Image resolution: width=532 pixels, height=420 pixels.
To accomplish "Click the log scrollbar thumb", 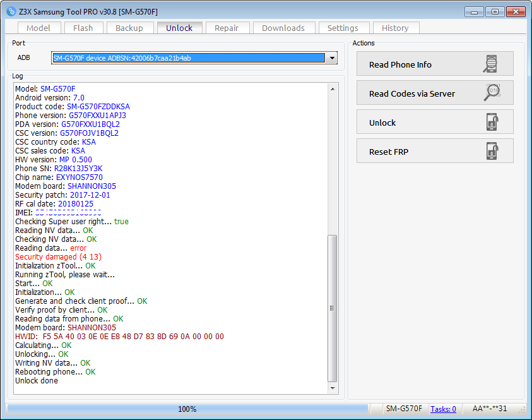I will [x=333, y=308].
